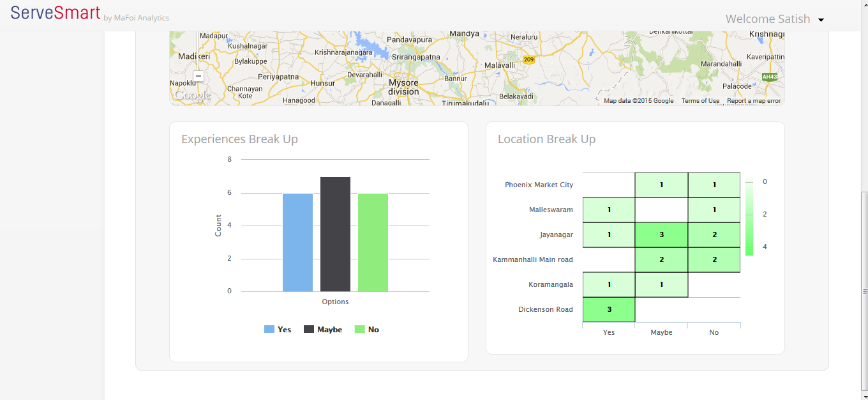This screenshot has height=400, width=868.
Task: Click the Location Break Up heading
Action: point(546,139)
